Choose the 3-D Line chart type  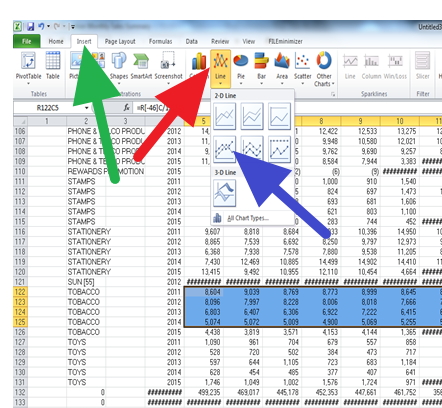coord(225,193)
